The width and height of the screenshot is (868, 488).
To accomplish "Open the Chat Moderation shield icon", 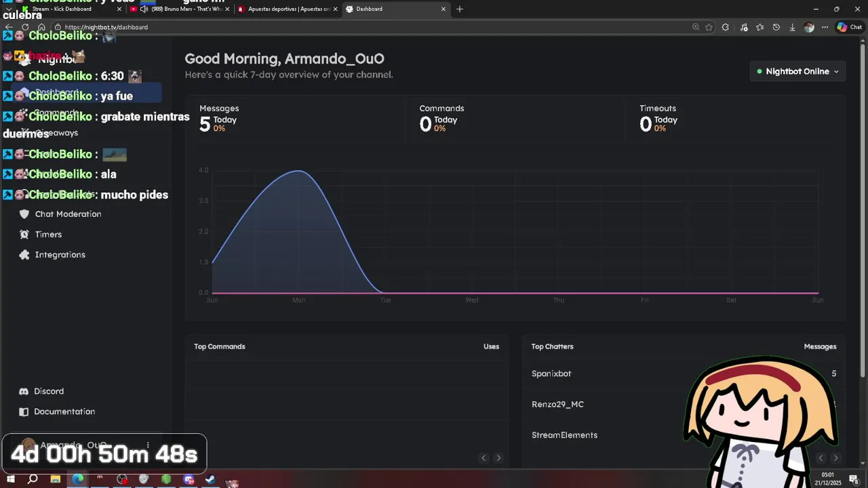I will [24, 214].
